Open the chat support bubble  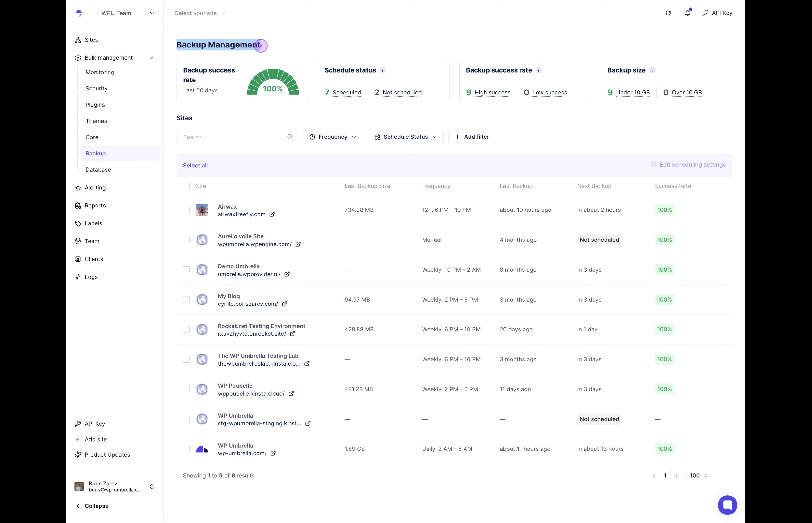[x=727, y=505]
